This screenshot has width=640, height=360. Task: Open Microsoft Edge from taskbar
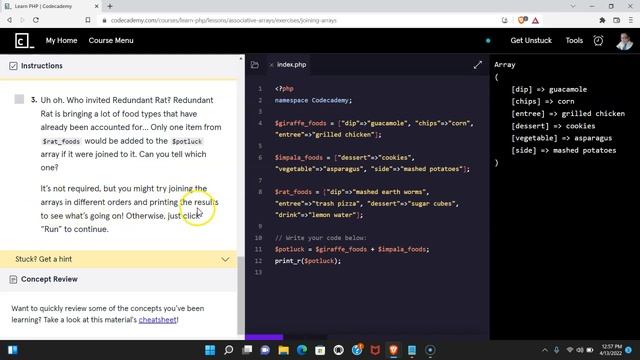pos(302,350)
